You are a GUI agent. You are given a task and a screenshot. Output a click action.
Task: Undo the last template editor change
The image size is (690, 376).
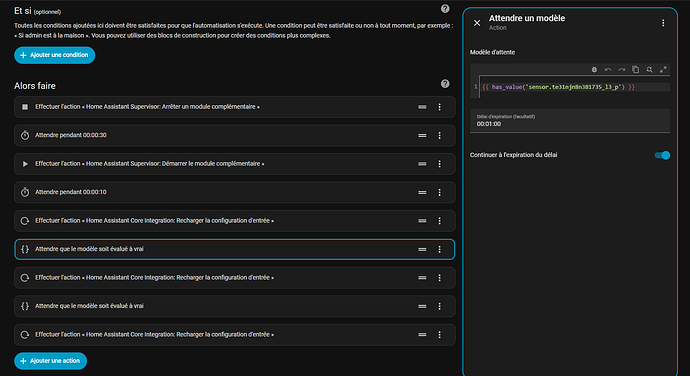click(x=608, y=70)
